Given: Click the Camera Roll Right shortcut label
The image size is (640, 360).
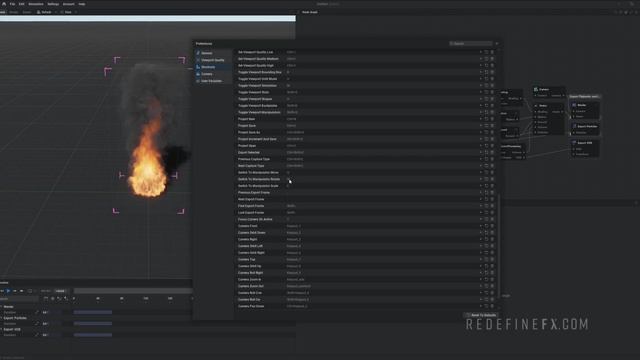Looking at the screenshot, I should (x=250, y=273).
